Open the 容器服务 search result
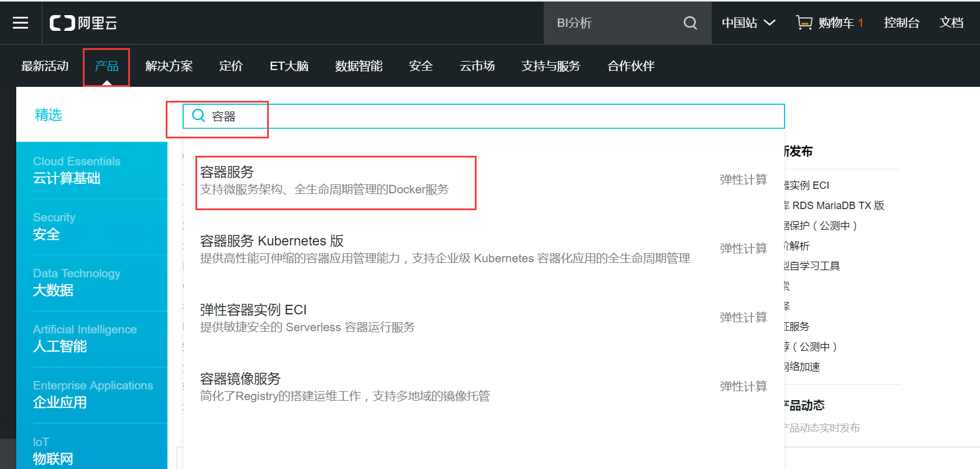 tap(227, 171)
